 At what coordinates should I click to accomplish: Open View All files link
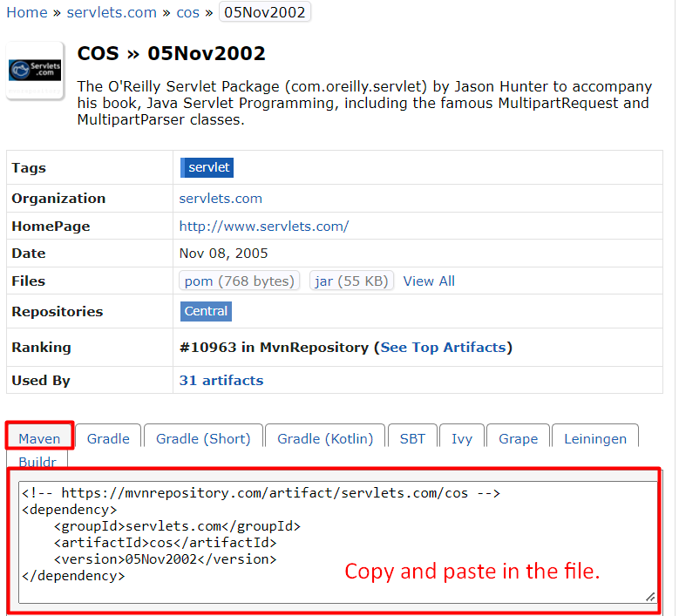[x=429, y=281]
